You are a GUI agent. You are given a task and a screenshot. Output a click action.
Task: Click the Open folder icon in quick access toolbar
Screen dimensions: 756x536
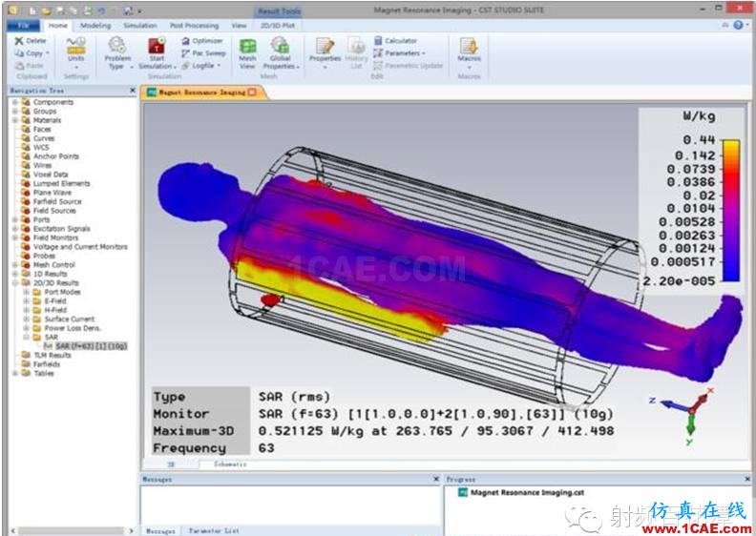click(x=46, y=10)
